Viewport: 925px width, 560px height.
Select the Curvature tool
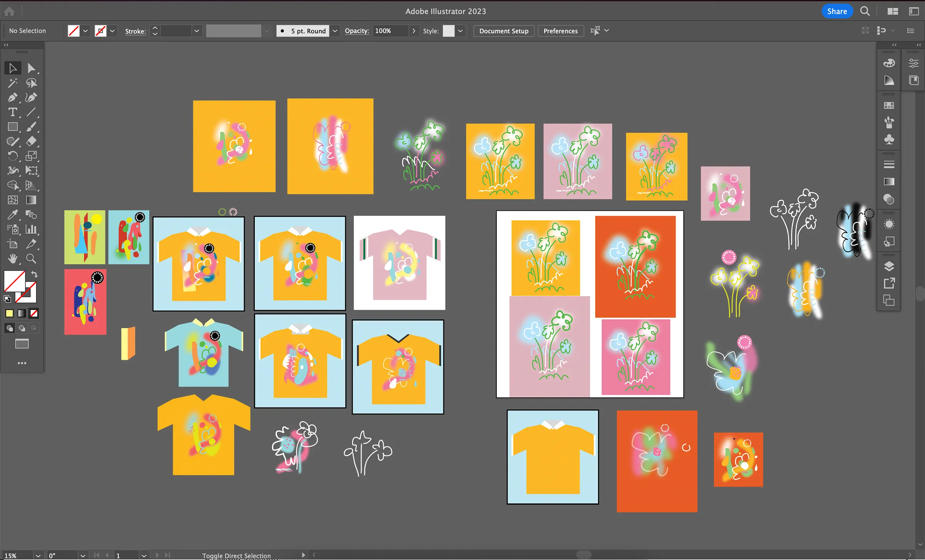(x=31, y=97)
